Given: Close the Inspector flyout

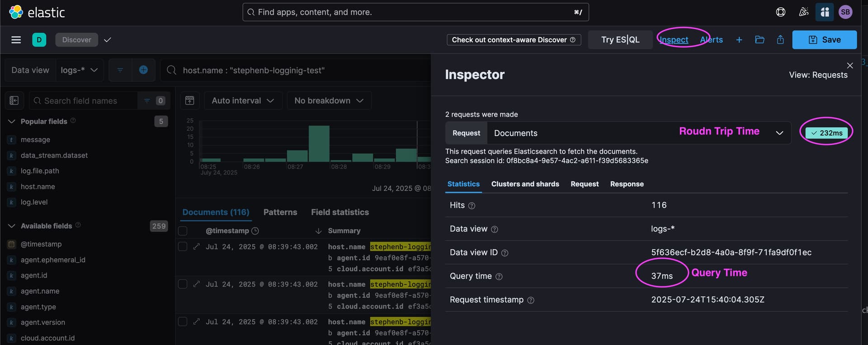Looking at the screenshot, I should (850, 66).
